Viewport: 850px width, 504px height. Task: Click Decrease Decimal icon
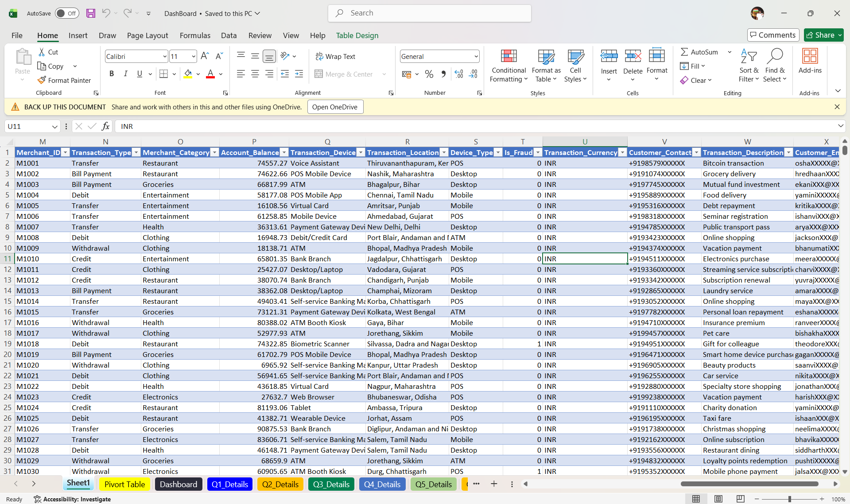coord(474,74)
